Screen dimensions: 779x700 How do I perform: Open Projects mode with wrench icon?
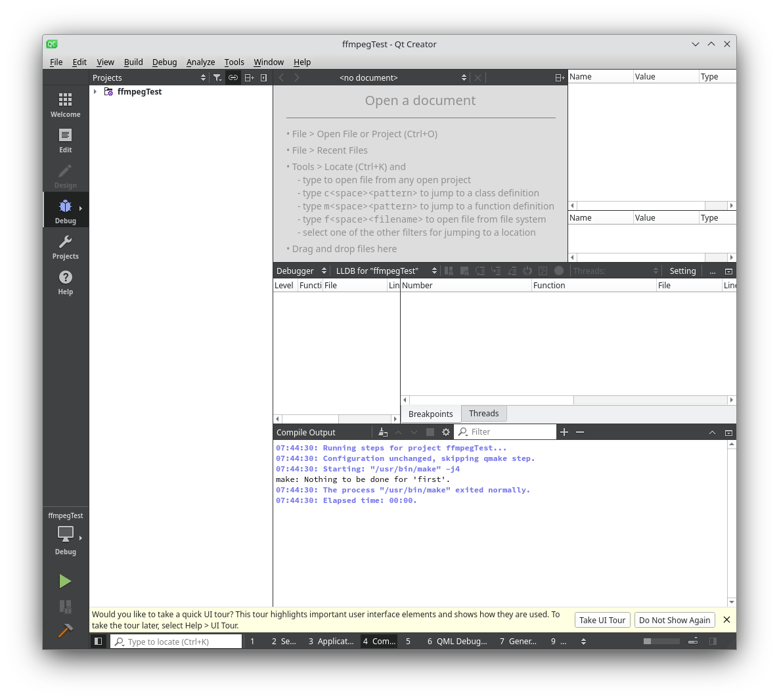pos(66,248)
